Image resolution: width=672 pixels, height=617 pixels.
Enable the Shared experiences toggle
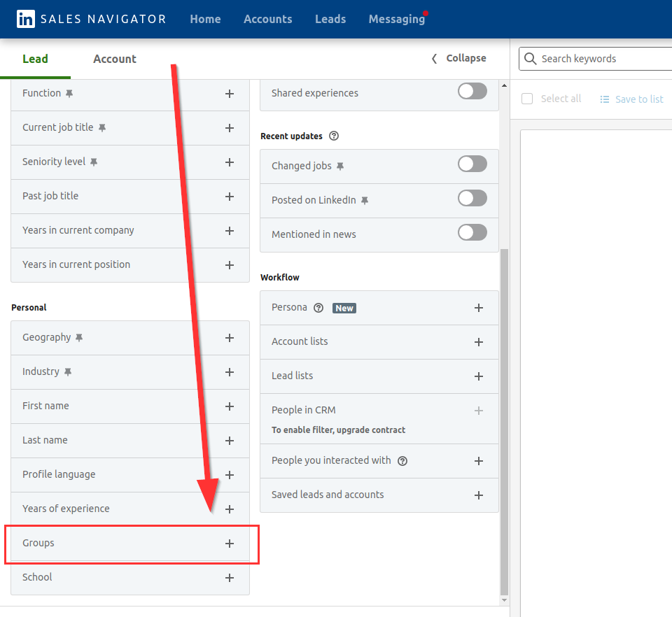[x=472, y=91]
